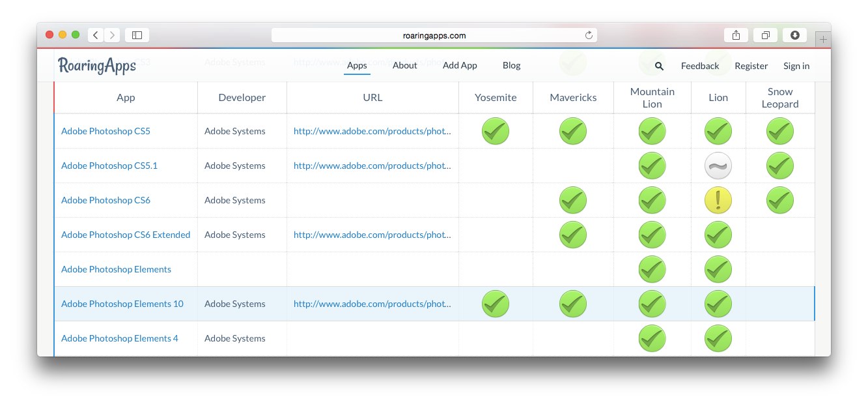Click Snow Leopard checkmark for Photoshop CS5
The height and width of the screenshot is (408, 868).
click(779, 132)
